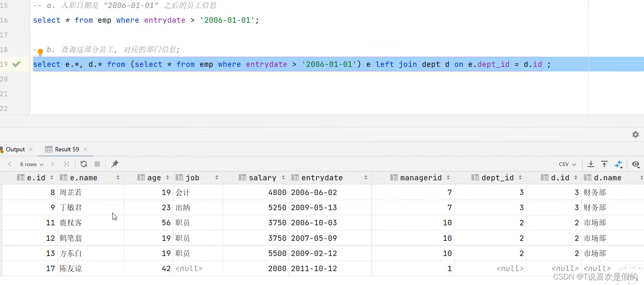
Task: Open the 6 rows page size dropdown
Action: 32,164
